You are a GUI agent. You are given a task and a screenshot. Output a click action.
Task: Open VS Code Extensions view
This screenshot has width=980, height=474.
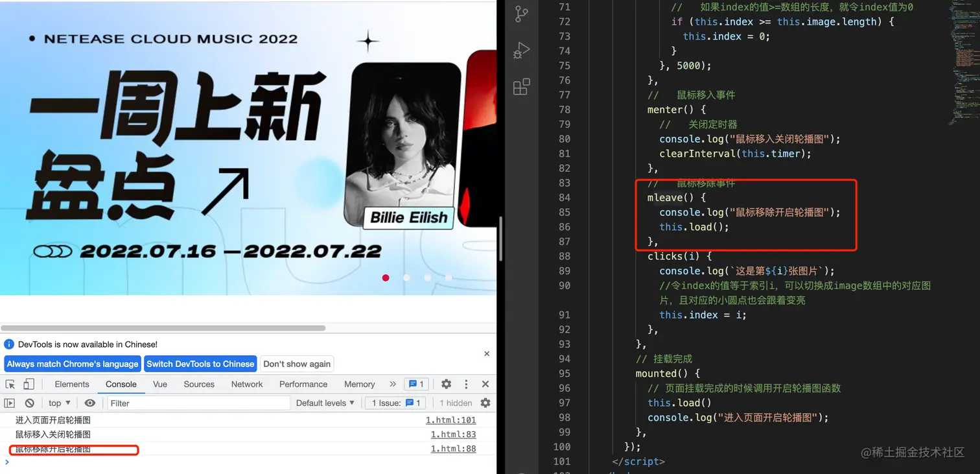pos(521,86)
